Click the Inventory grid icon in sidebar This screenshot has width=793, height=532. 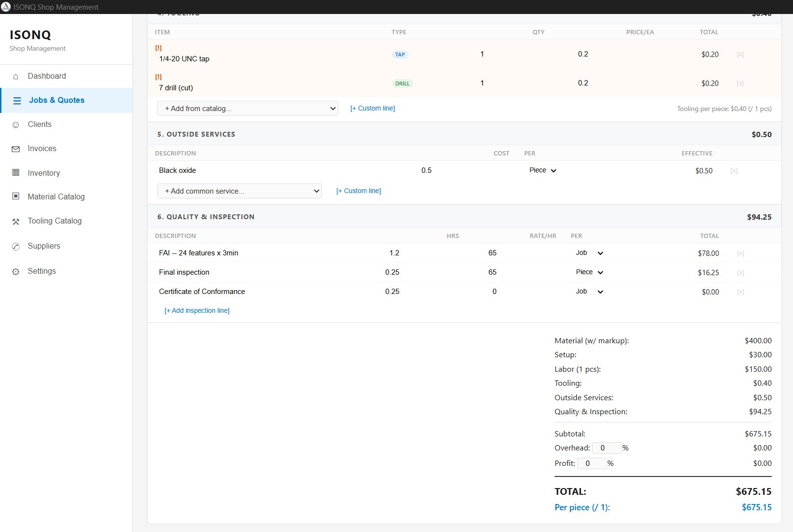click(x=16, y=173)
